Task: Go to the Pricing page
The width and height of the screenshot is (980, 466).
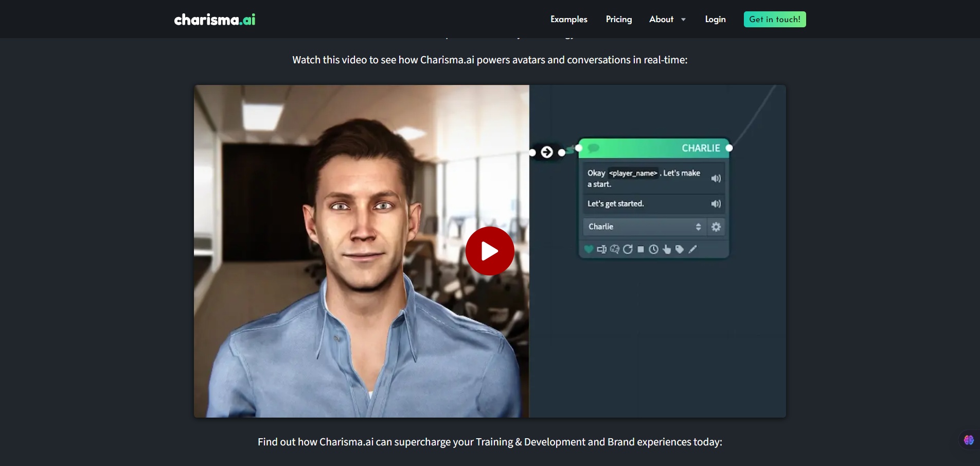Action: (618, 19)
